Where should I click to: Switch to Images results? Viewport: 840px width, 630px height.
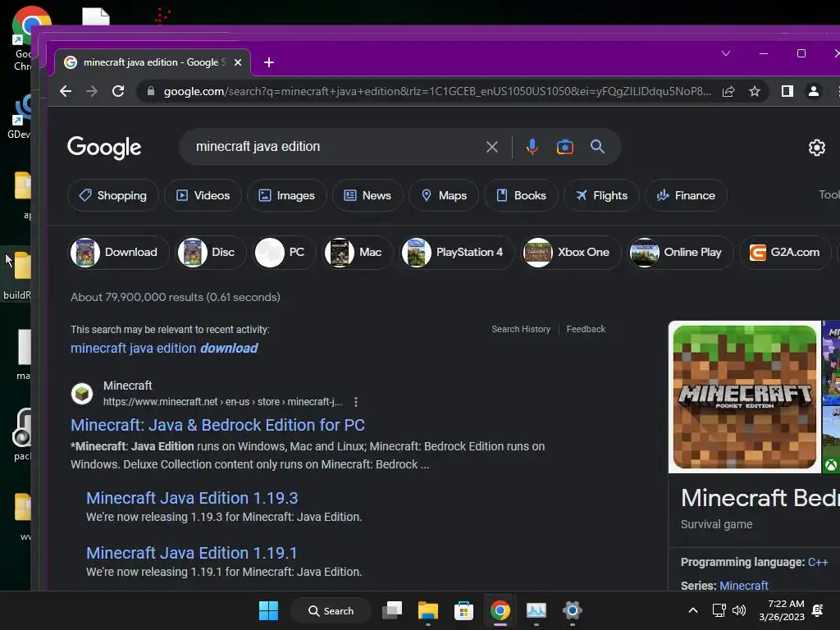[x=286, y=195]
